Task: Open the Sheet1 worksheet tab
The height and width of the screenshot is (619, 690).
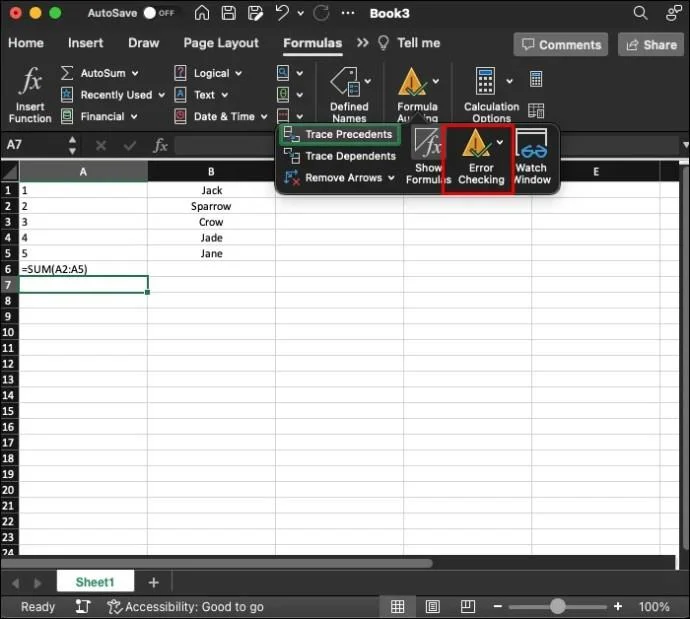Action: point(95,582)
